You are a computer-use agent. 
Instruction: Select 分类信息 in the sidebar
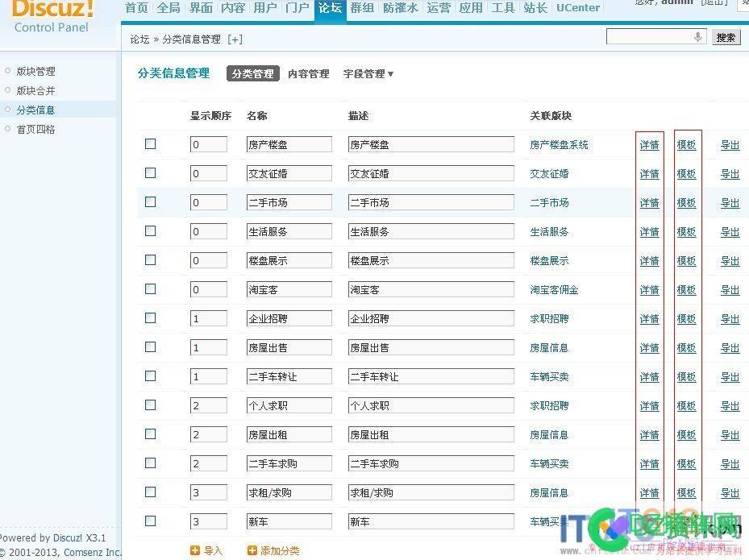(x=35, y=110)
